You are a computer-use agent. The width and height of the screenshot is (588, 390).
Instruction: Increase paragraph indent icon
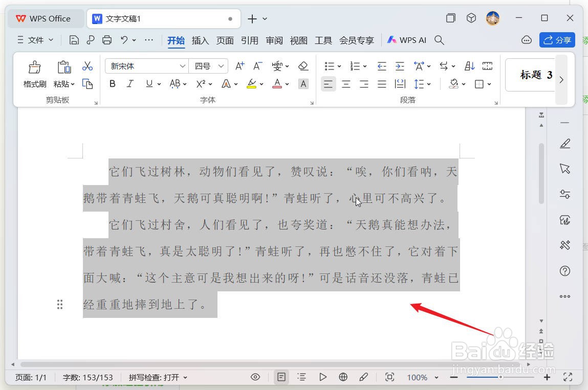pos(400,66)
